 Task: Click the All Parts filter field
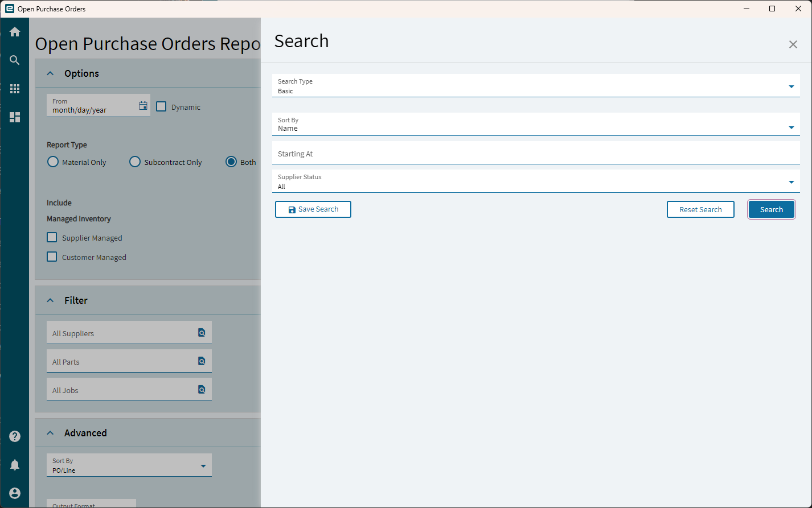click(x=129, y=361)
